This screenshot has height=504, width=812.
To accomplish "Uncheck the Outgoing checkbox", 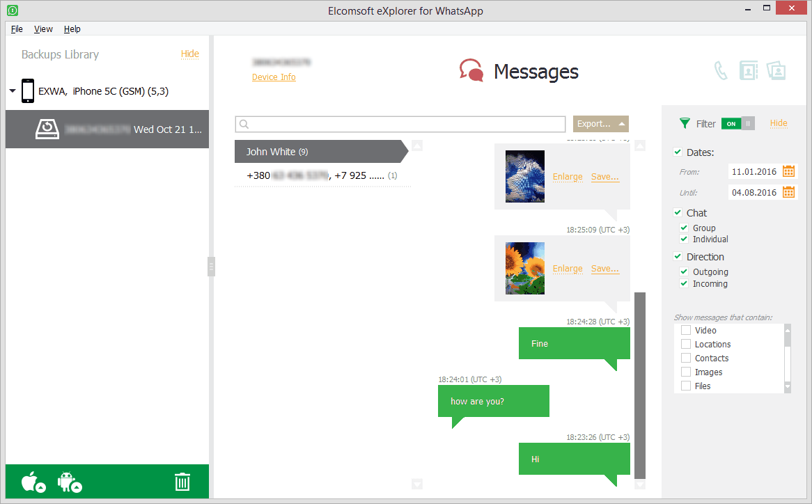I will coord(684,271).
